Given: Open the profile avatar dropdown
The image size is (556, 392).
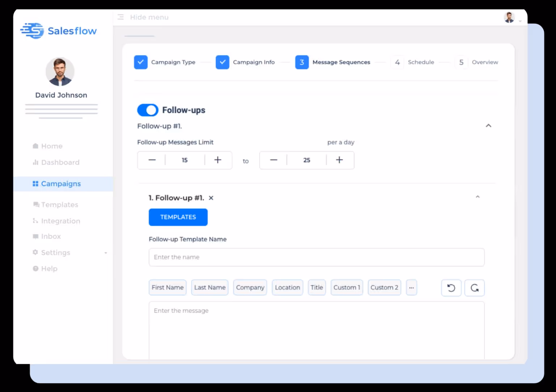Looking at the screenshot, I should [509, 17].
